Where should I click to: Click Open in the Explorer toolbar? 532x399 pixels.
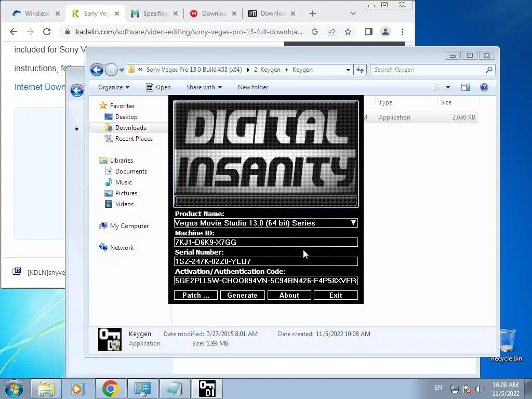click(x=158, y=87)
